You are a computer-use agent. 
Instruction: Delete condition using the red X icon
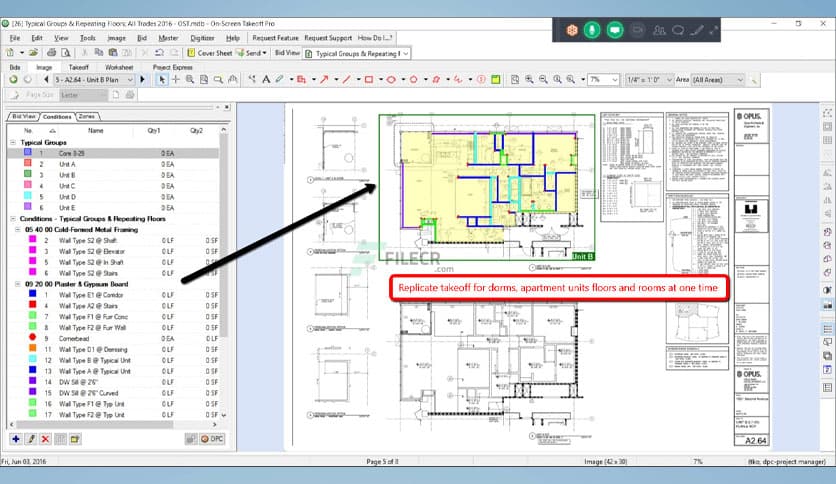pyautogui.click(x=45, y=438)
